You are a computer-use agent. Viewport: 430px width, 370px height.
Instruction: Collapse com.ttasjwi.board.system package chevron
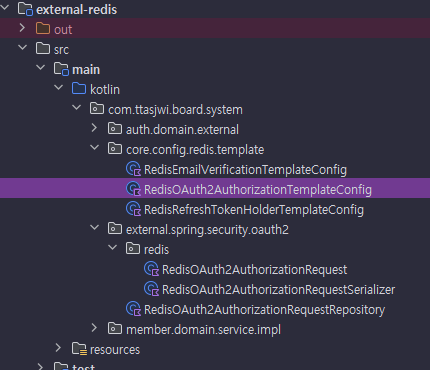(x=76, y=108)
